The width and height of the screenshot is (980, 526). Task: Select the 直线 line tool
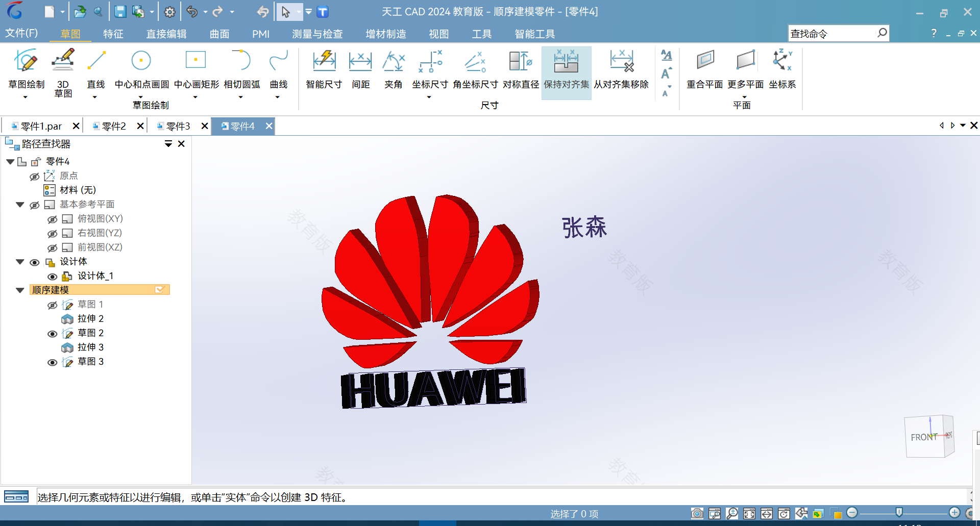coord(95,69)
